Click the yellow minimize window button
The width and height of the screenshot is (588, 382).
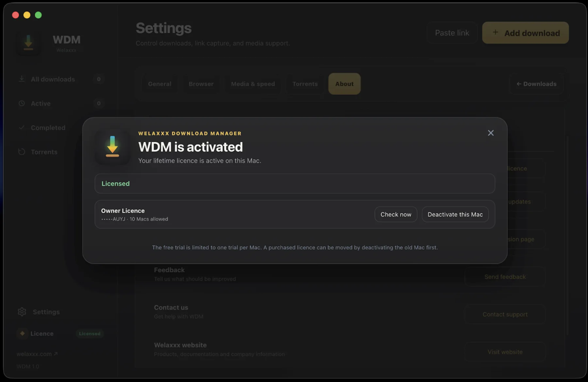27,15
